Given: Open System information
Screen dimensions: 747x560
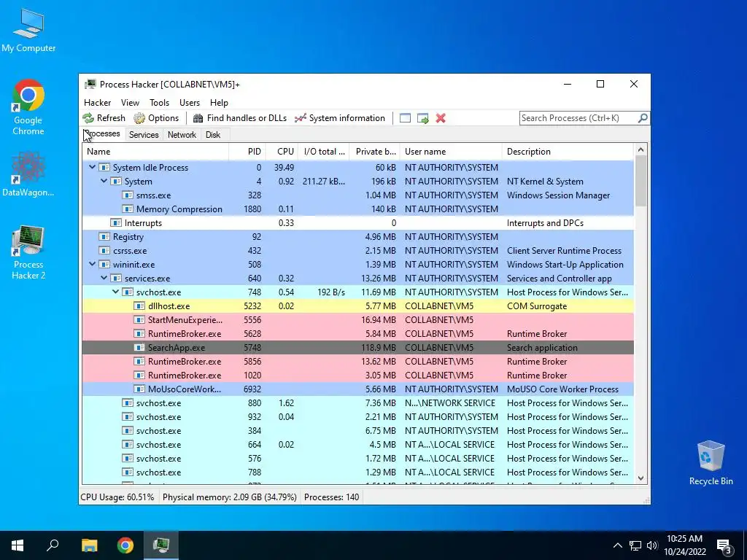Looking at the screenshot, I should (340, 118).
